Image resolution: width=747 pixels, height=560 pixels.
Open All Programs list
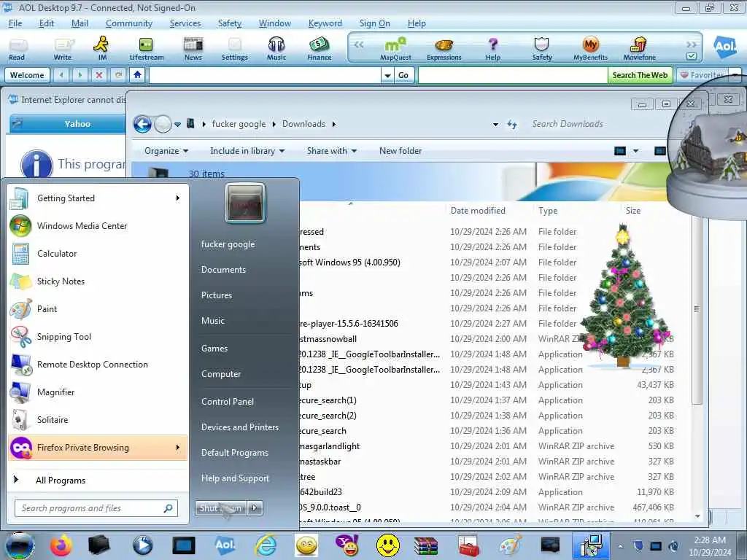point(60,481)
